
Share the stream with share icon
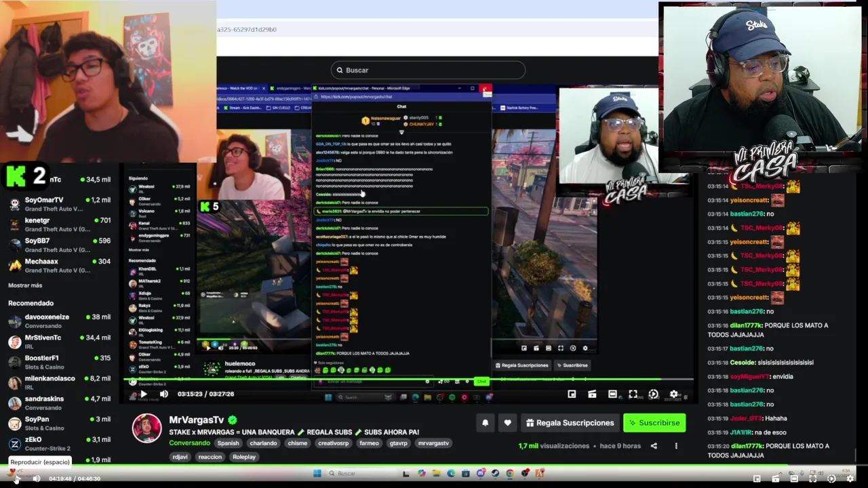pos(654,446)
